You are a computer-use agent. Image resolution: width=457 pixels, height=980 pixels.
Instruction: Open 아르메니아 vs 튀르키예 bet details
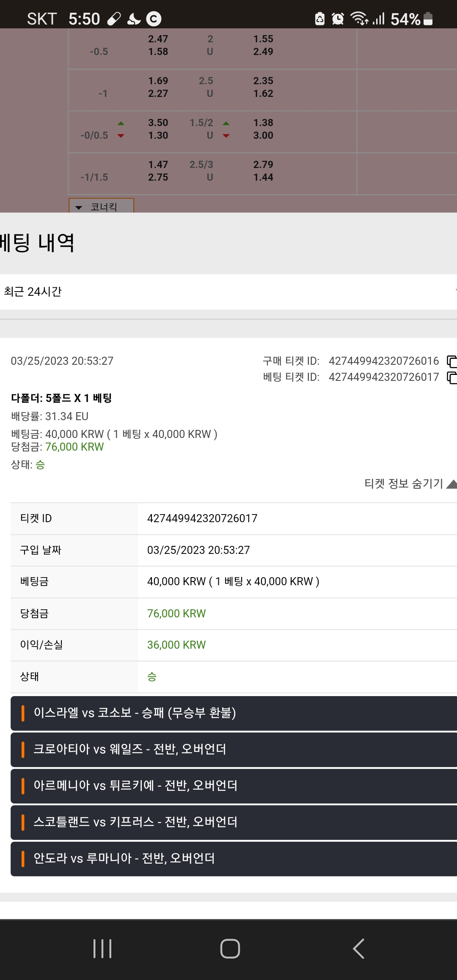point(234,786)
